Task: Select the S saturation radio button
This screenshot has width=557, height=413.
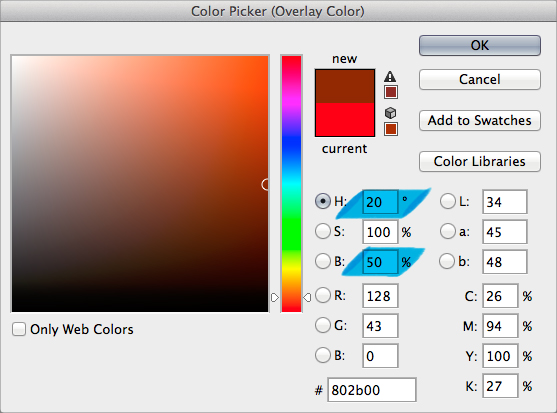Action: pyautogui.click(x=323, y=231)
